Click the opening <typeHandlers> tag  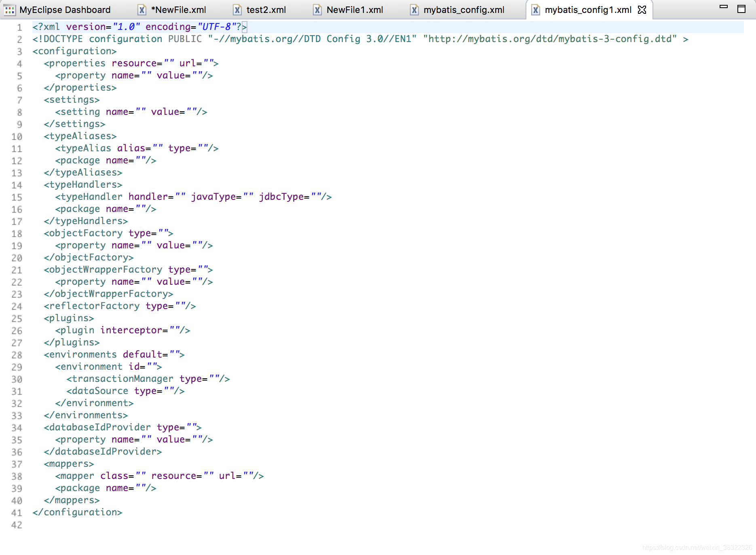(x=83, y=185)
